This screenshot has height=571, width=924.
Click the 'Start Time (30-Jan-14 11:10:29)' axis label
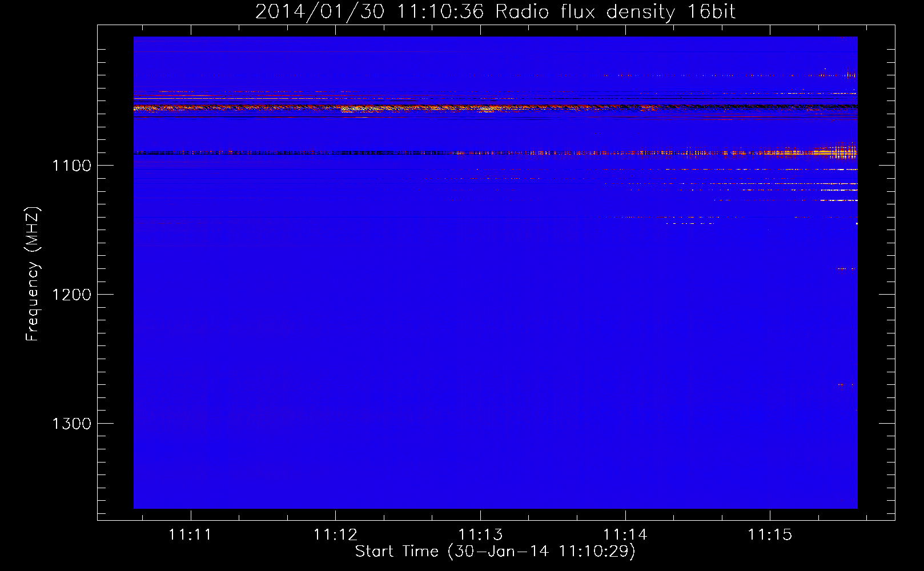(495, 552)
